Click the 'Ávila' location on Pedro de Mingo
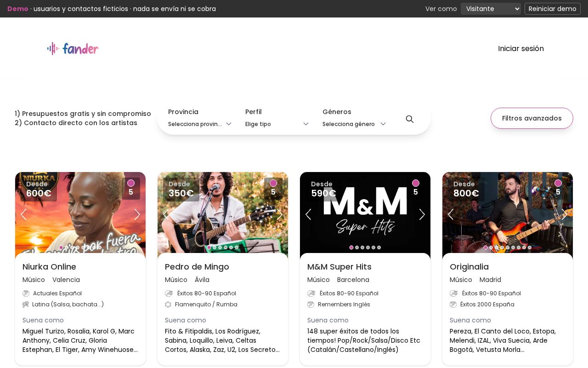Screen dimensions: 588x368 click(x=202, y=280)
